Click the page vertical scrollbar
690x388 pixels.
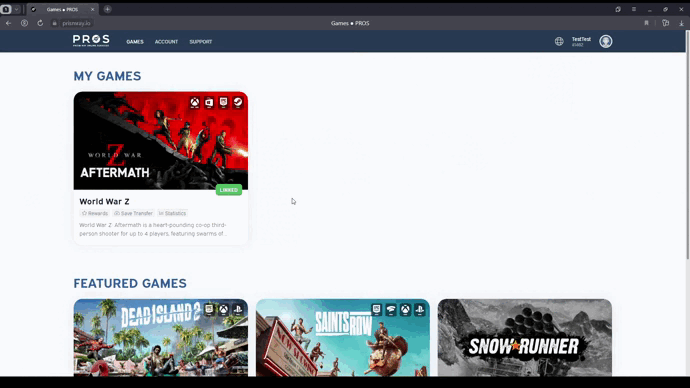pos(688,145)
